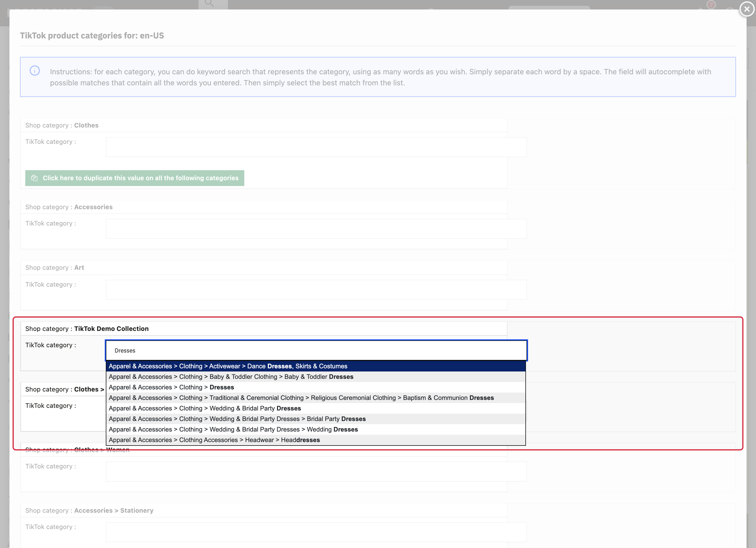Screen dimensions: 756x548
Task: Select Dance Dresses, Skirts & Costumes suggestion
Action: (316, 366)
